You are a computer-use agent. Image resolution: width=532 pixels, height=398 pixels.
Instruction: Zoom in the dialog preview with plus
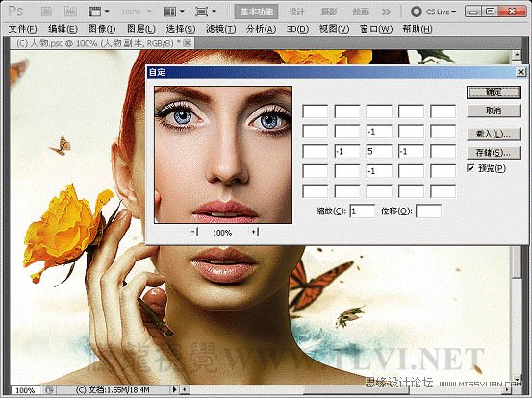point(253,232)
